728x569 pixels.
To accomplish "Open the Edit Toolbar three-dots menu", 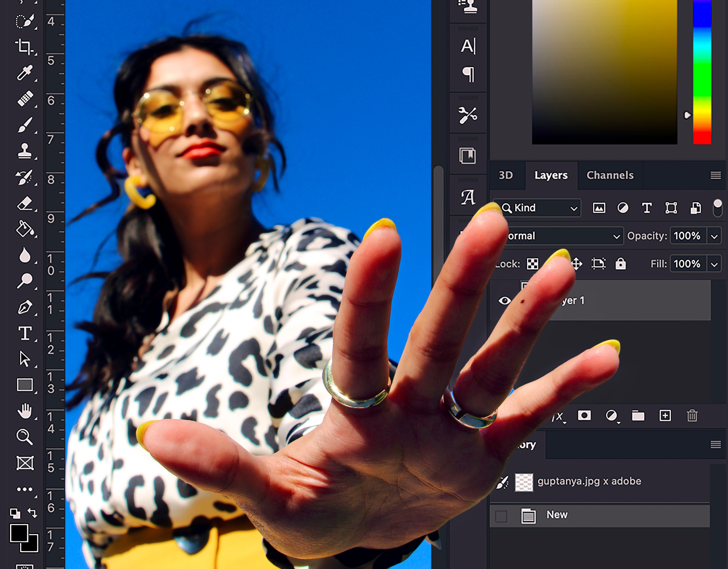I will click(x=25, y=489).
